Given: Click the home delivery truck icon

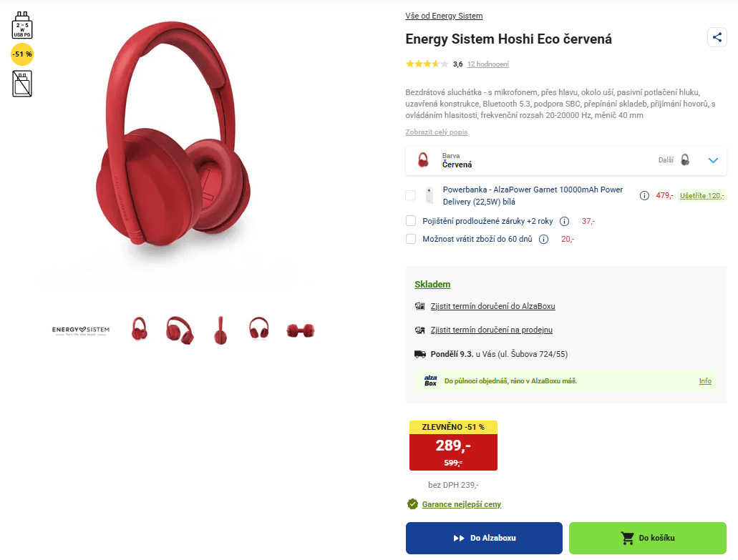Looking at the screenshot, I should (419, 353).
